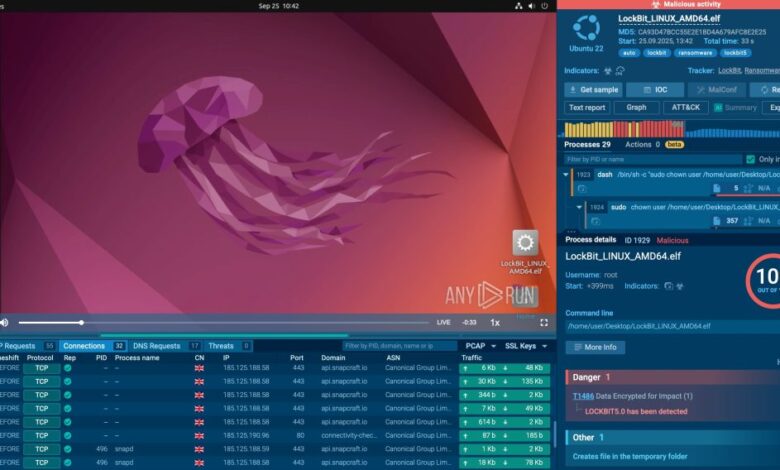Toggle fullscreen for the VM video
The height and width of the screenshot is (470, 780).
544,322
